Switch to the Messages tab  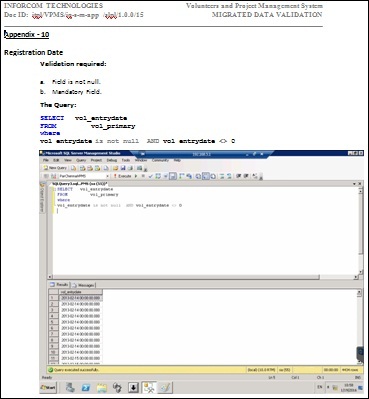click(x=83, y=285)
